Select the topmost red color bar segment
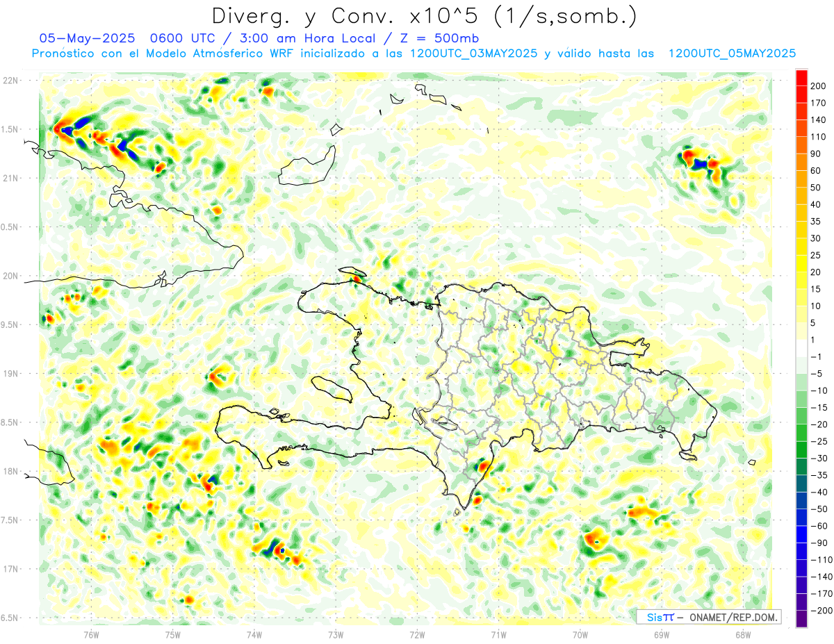The width and height of the screenshot is (834, 644). point(802,78)
